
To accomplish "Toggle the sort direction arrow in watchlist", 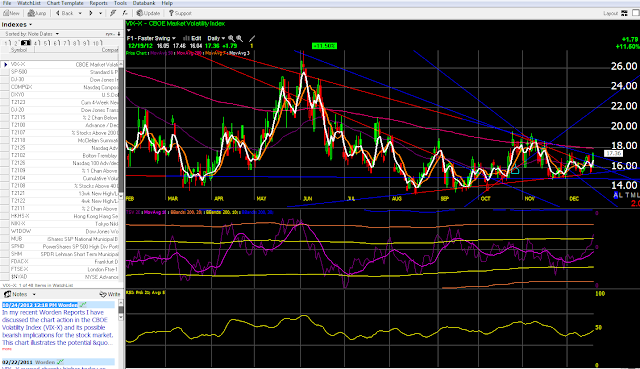I will click(119, 34).
